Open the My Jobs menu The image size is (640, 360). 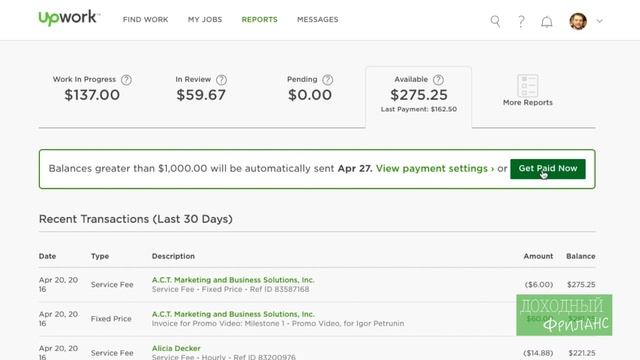point(205,20)
